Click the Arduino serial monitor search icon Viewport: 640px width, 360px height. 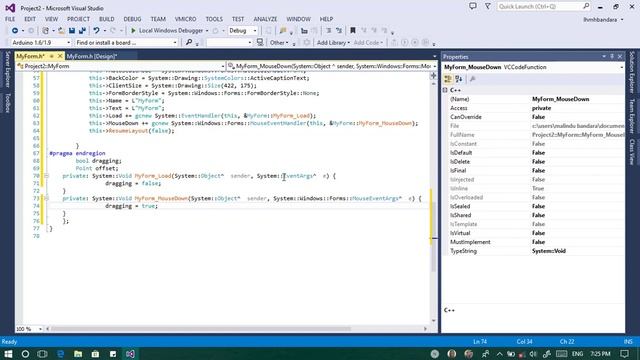coord(189,42)
